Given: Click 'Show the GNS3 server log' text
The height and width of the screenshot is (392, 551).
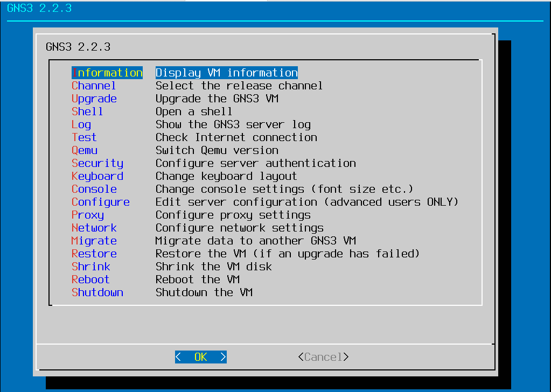Looking at the screenshot, I should tap(233, 125).
